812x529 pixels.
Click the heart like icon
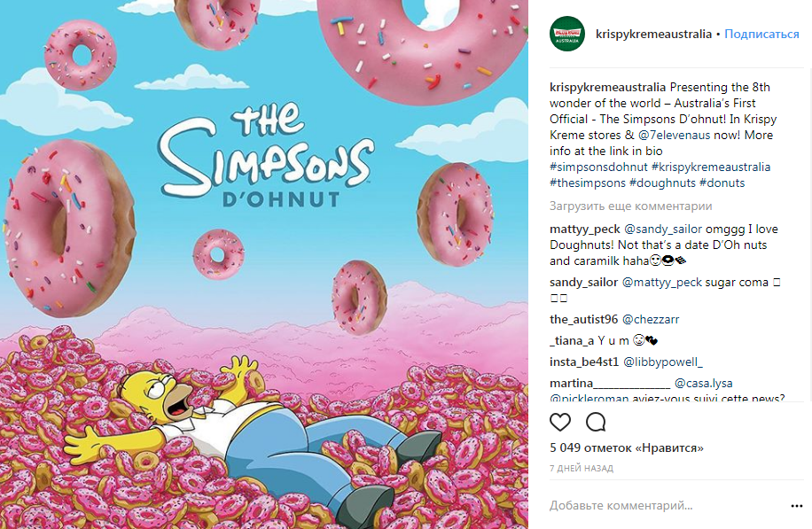(x=561, y=421)
